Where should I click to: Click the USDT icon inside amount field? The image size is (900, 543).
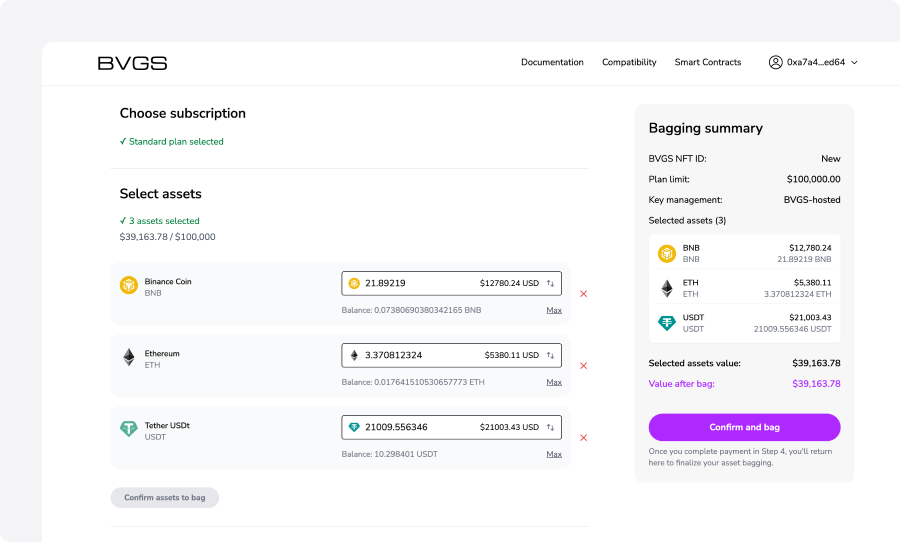point(354,427)
